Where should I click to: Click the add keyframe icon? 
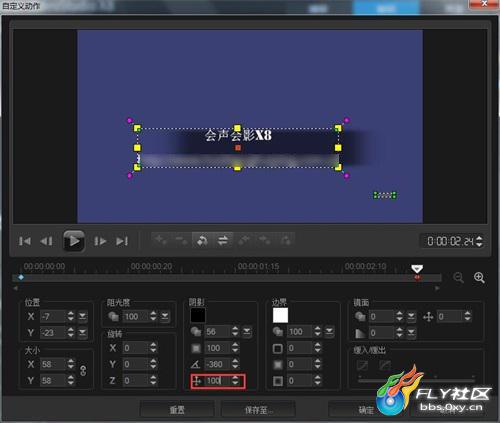tap(161, 240)
